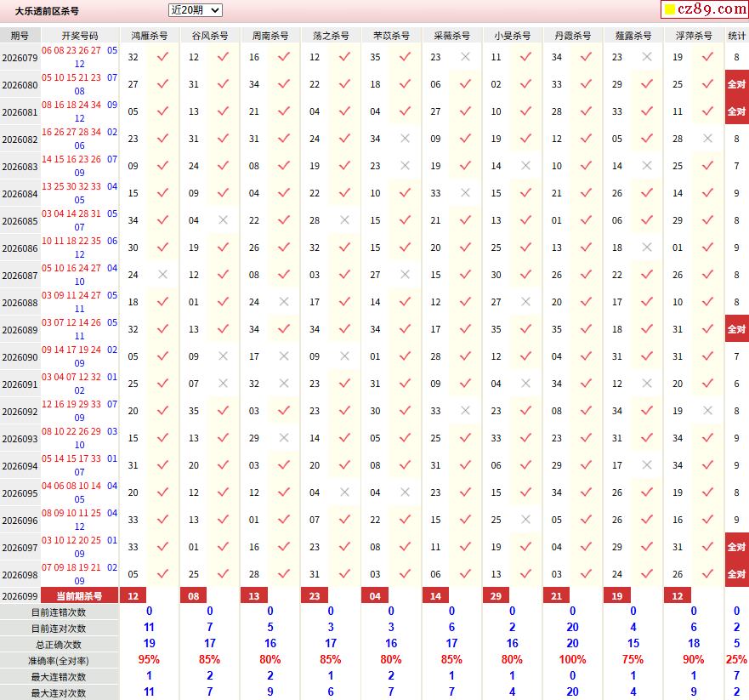Click the gray X in 2026082 浮萍杀号 cell
Image resolution: width=749 pixels, height=700 pixels.
707,139
